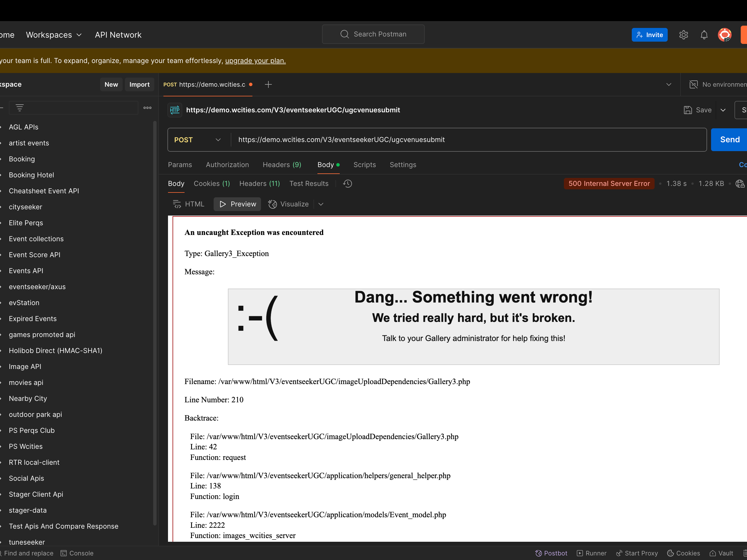Open the Console in the status bar
Screen dimensions: 747x560
(x=77, y=553)
